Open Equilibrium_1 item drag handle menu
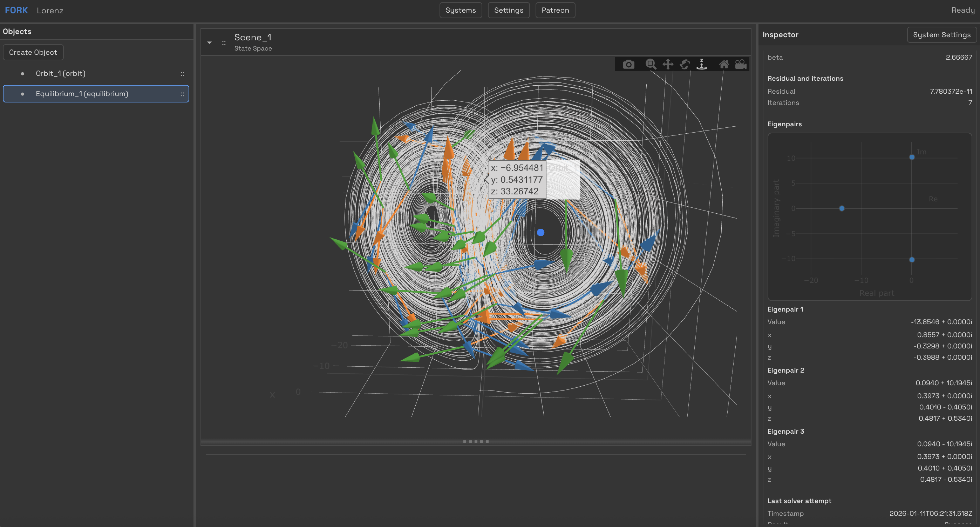 (x=182, y=94)
